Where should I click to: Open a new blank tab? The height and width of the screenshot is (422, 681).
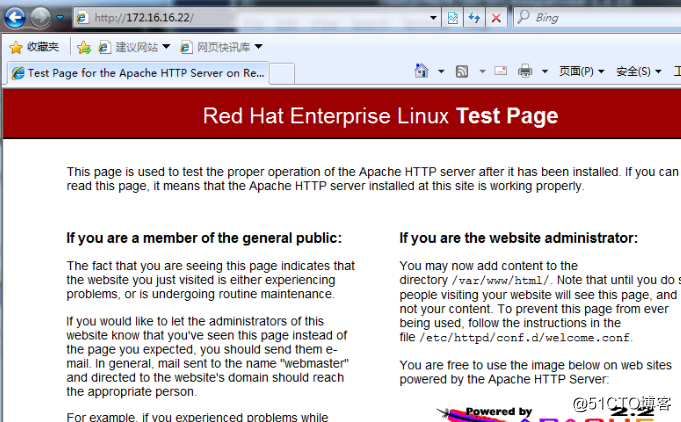point(282,73)
